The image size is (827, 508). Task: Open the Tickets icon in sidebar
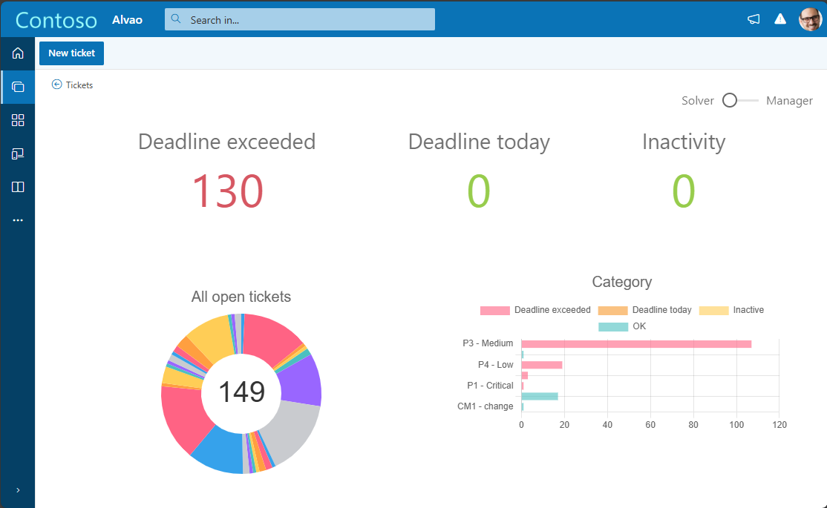point(17,87)
